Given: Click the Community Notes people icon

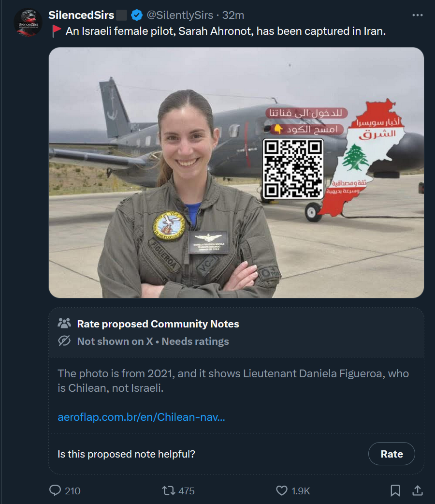Looking at the screenshot, I should point(64,324).
